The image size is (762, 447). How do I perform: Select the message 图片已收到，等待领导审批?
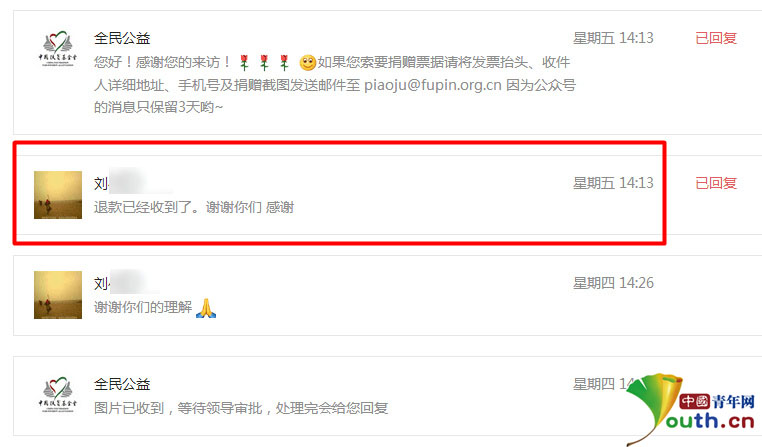click(x=241, y=408)
